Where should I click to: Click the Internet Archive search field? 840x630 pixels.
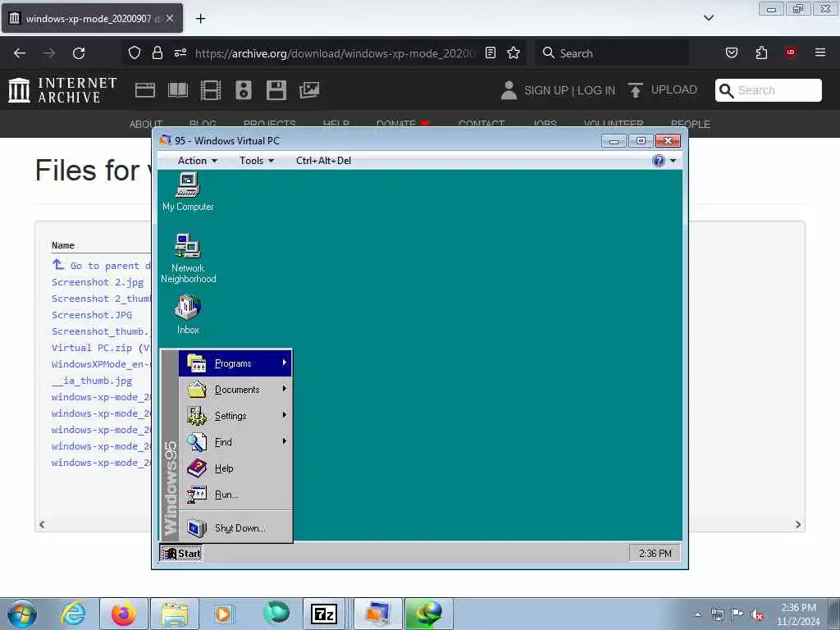point(768,90)
